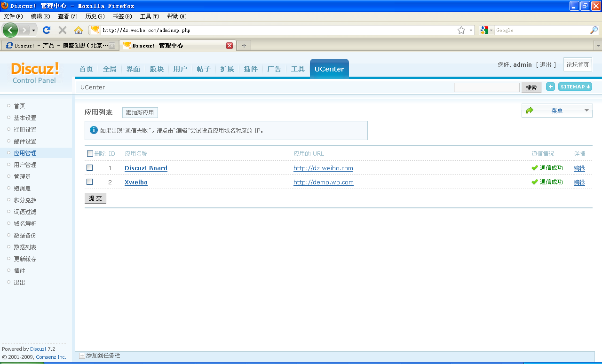Check the box for Xweibo row
This screenshot has width=602, height=364.
point(90,182)
